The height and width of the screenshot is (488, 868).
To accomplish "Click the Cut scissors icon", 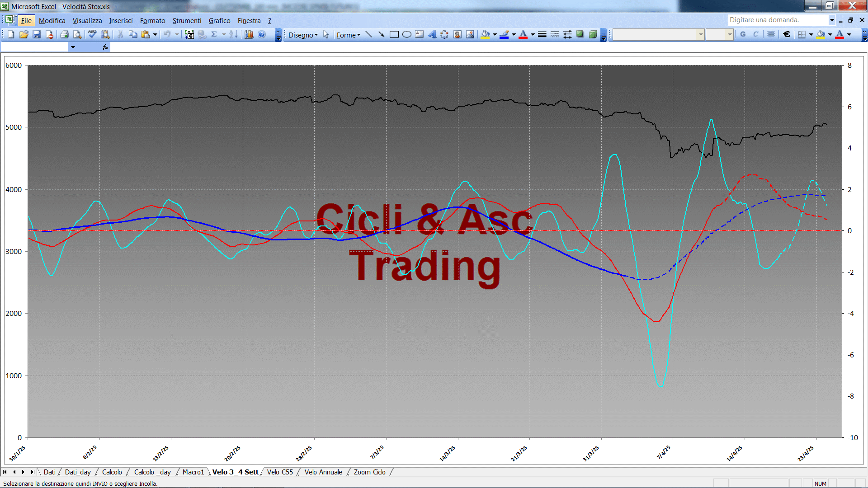I will coord(120,34).
